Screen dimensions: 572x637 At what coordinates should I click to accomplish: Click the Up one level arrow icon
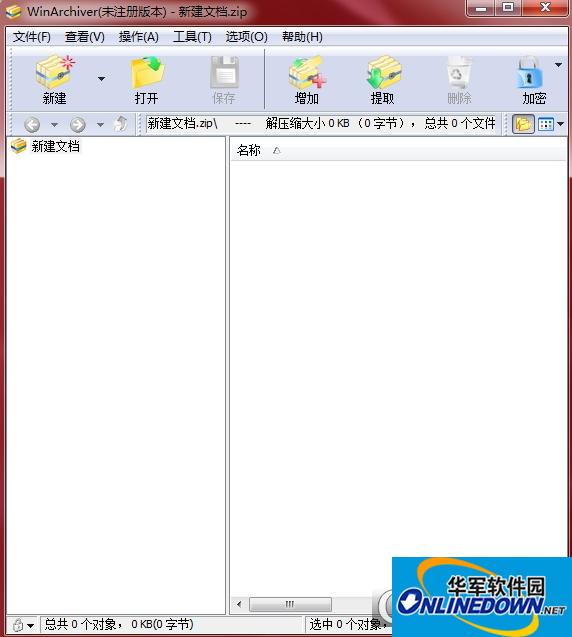pos(121,124)
